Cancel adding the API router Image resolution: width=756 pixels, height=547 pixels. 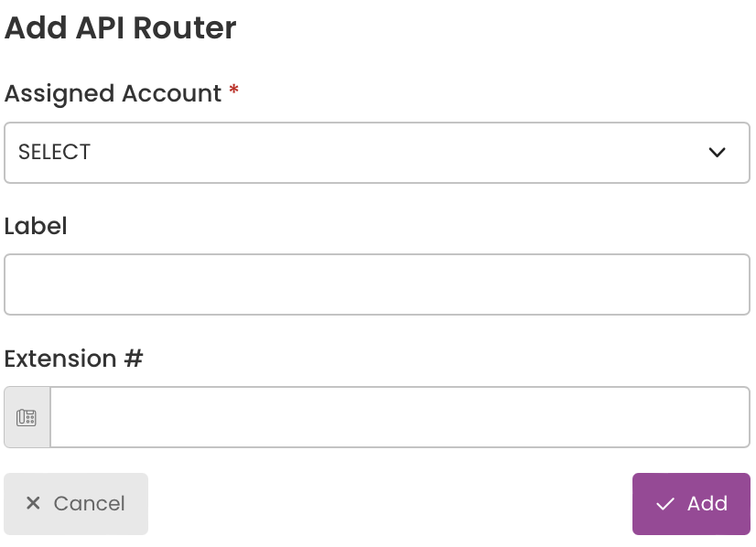tap(76, 504)
